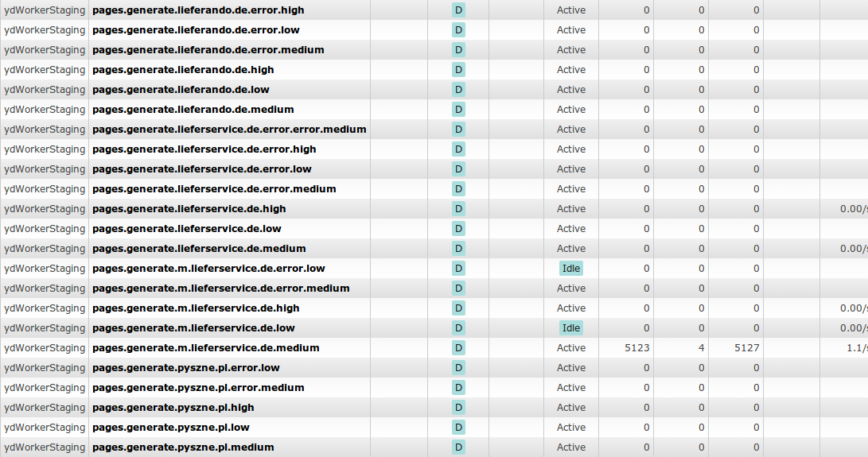The image size is (868, 457).
Task: Click D badge in lieferservice.de.error.low row
Action: click(x=458, y=169)
